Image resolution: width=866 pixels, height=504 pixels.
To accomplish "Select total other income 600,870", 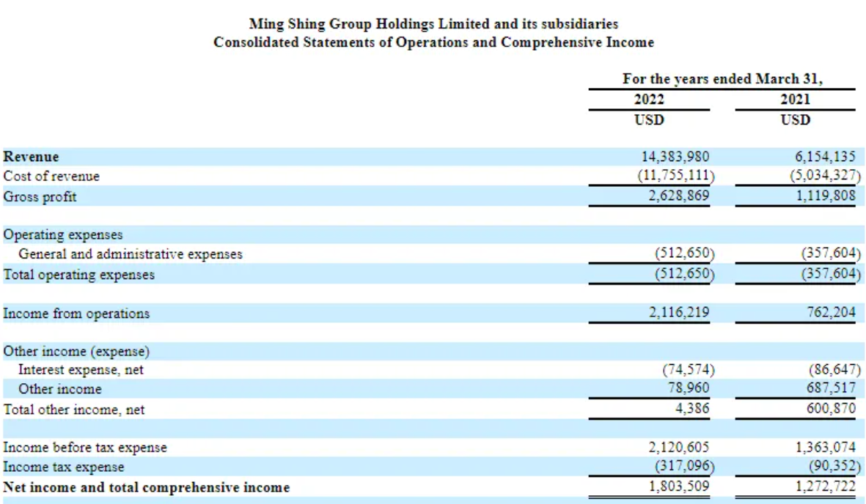I will point(832,409).
